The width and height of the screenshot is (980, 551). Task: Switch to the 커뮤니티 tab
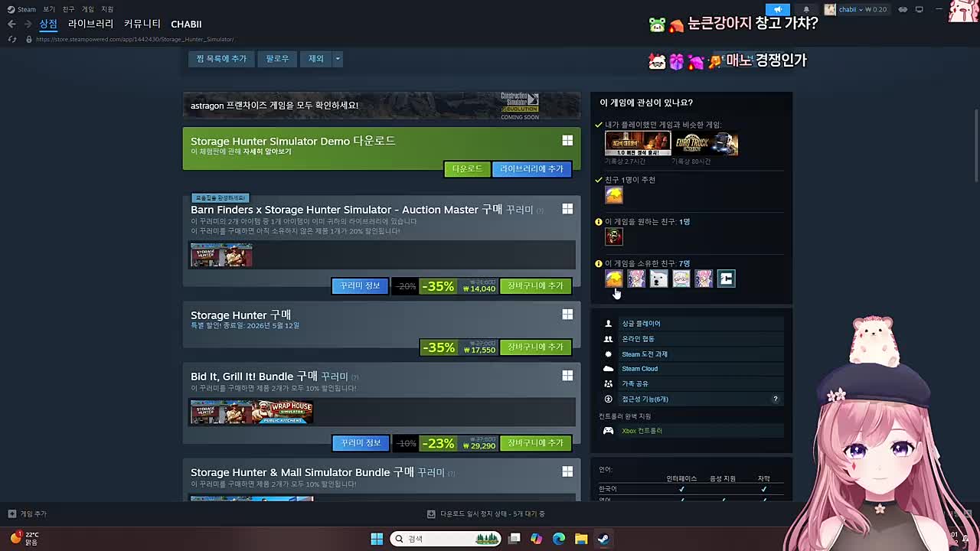[142, 24]
